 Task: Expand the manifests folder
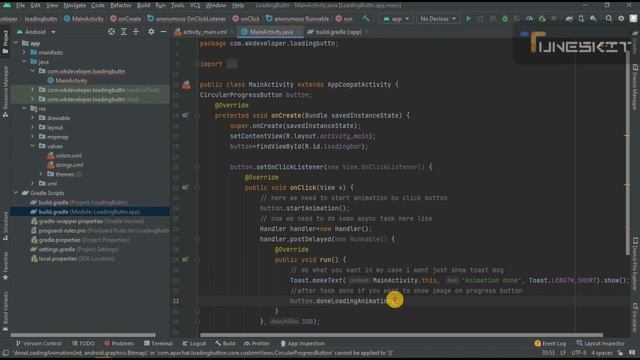tap(24, 52)
